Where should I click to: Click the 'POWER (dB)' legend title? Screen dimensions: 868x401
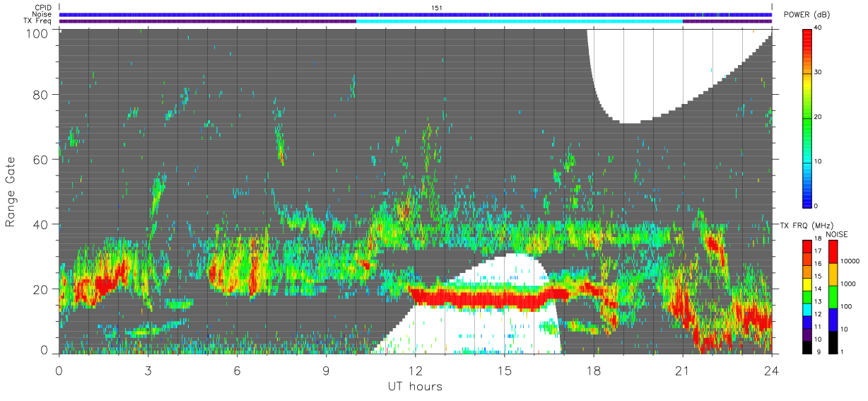point(807,15)
